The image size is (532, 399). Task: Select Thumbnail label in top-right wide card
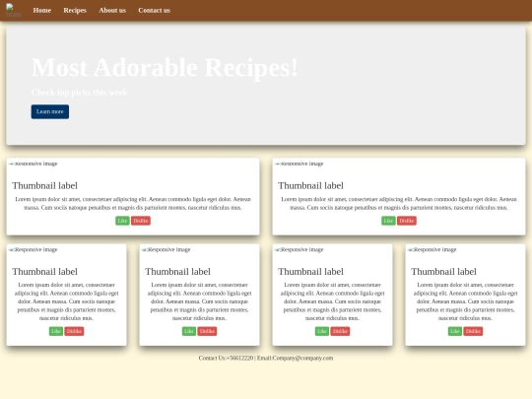310,185
